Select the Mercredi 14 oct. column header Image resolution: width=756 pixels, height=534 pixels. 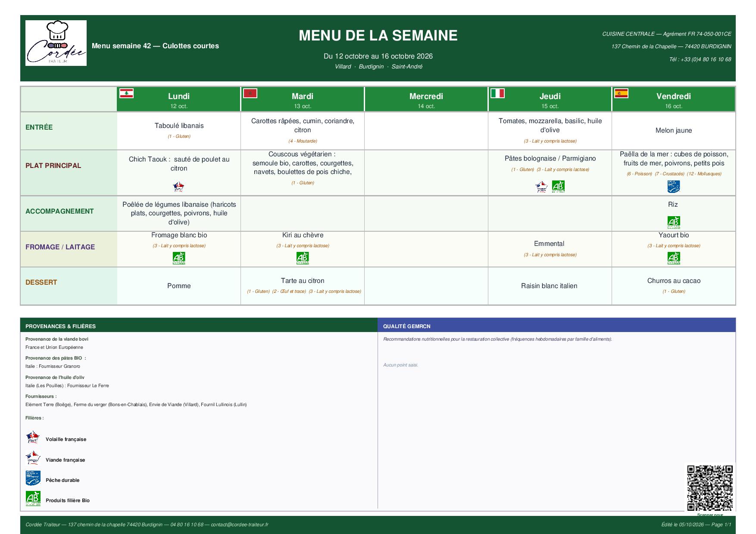(426, 99)
